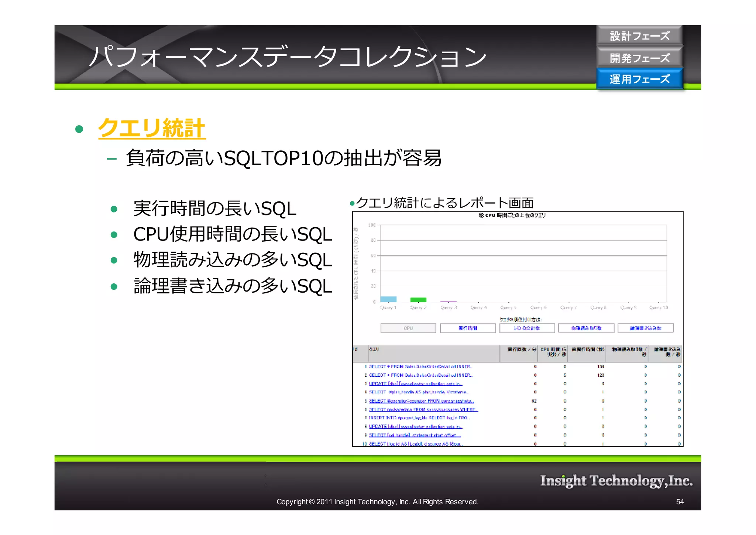Open query 9 SELECT [sql_handle] link
The height and width of the screenshot is (535, 756).
coord(415,435)
